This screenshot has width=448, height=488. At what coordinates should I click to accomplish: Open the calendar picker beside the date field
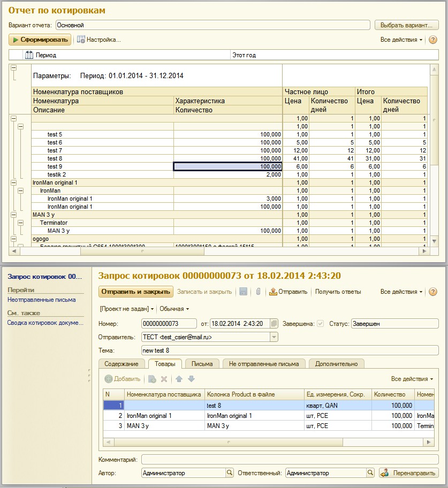click(x=274, y=323)
